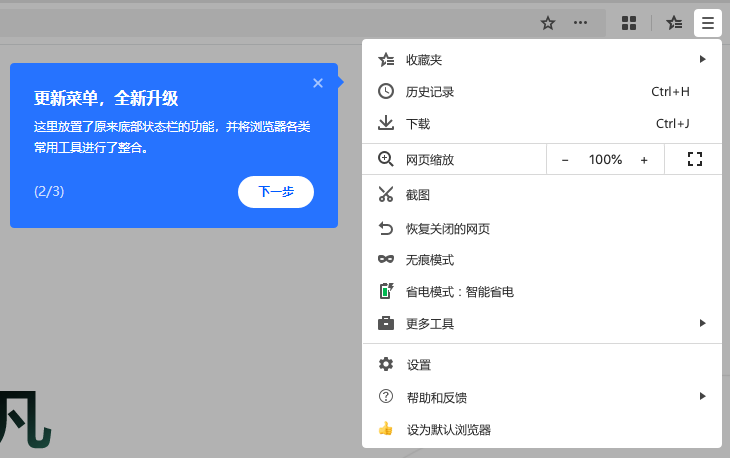Screen dimensions: 730x458
Task: Click the Ctrl+J shortcut text
Action: point(672,124)
